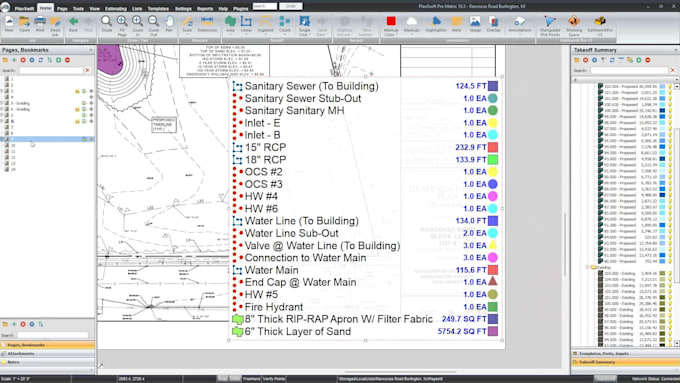Toggle the Verify Points status bar option
The height and width of the screenshot is (383, 680).
tap(274, 379)
